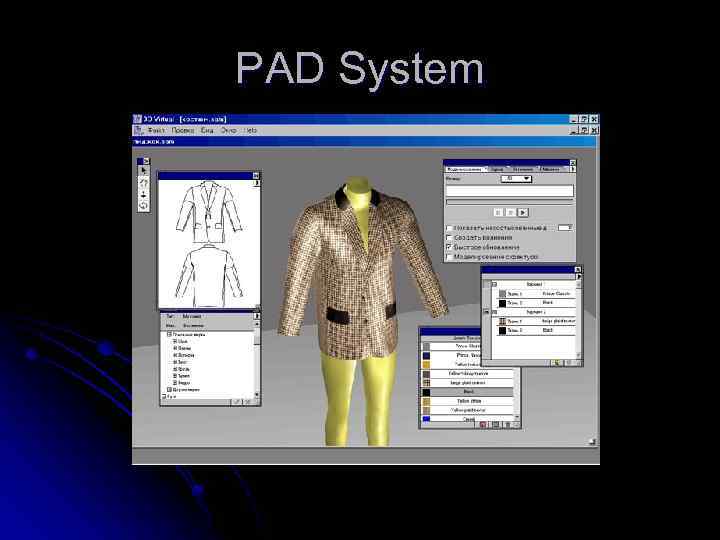Click the green icon at the variants panel bottom
The height and width of the screenshot is (540, 720).
[557, 363]
